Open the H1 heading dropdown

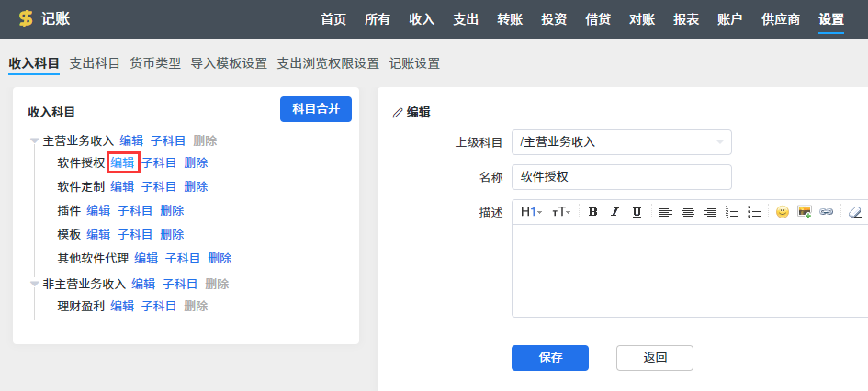[531, 212]
